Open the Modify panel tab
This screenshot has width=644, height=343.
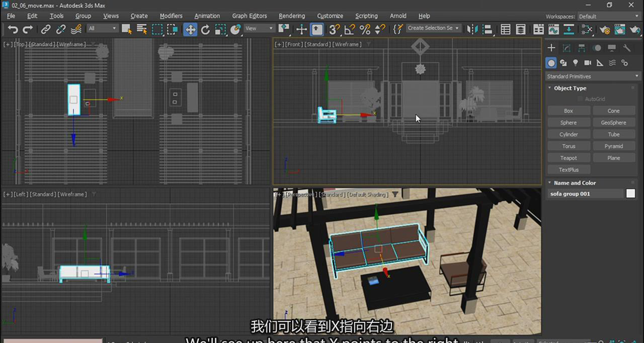[567, 48]
